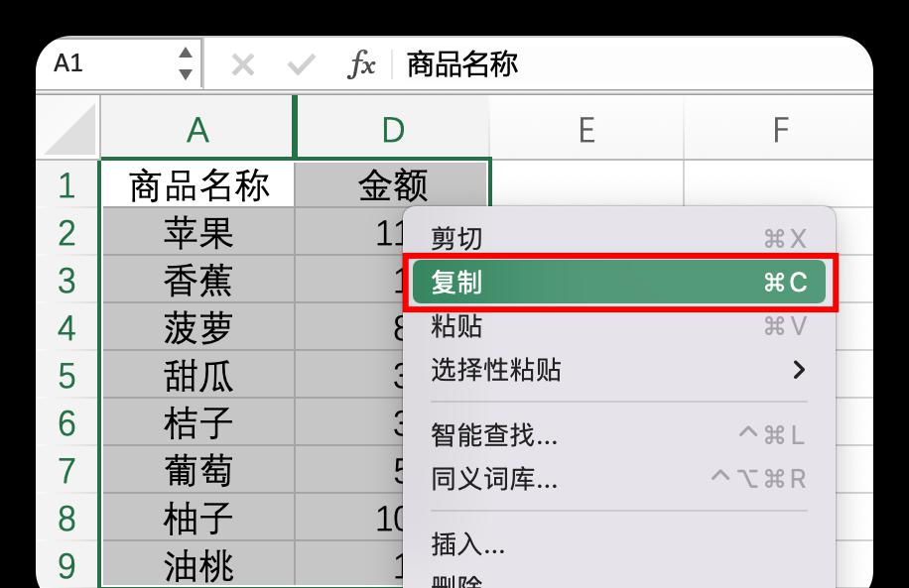Open the insert function fx button
909x588 pixels.
(361, 63)
